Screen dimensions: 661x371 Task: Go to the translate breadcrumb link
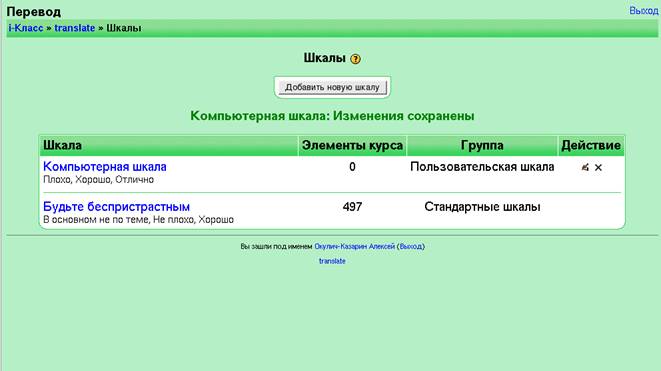(75, 28)
